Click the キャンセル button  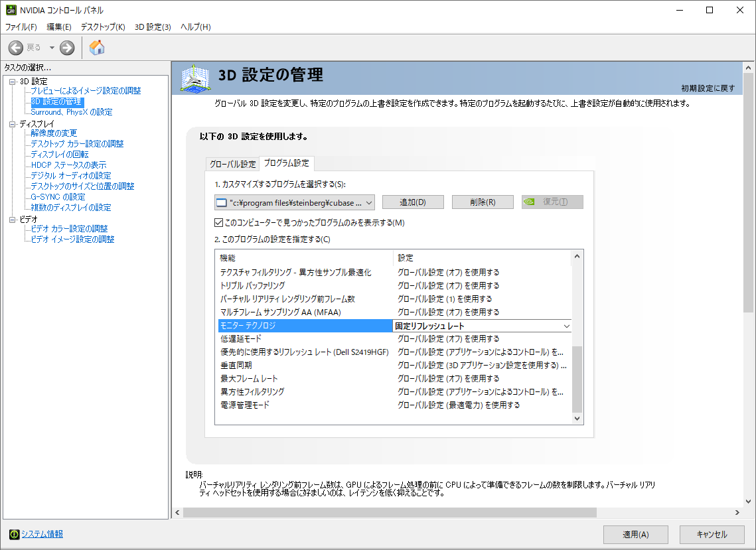(x=712, y=535)
